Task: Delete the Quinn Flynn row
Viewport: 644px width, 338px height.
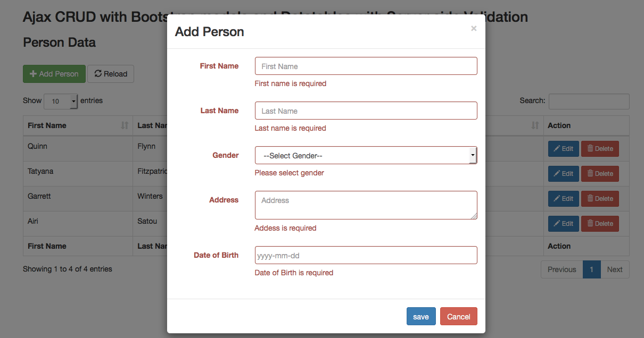Action: [x=600, y=149]
